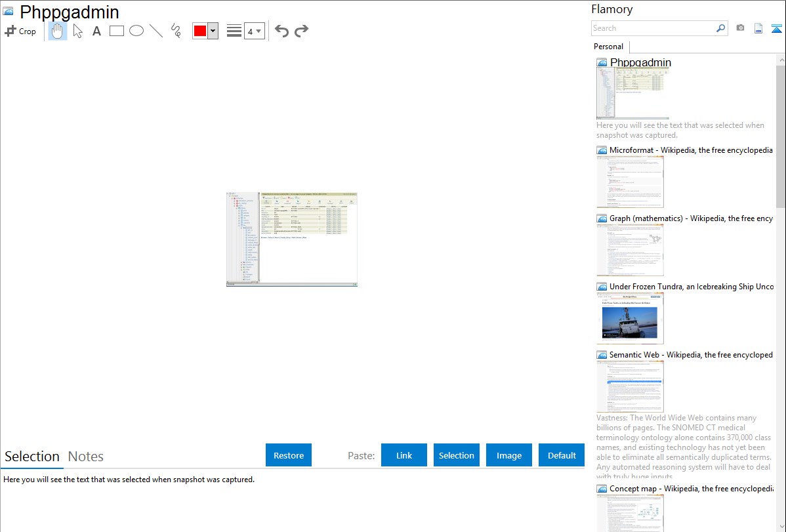
Task: Open the color picker dropdown arrow
Action: click(213, 31)
